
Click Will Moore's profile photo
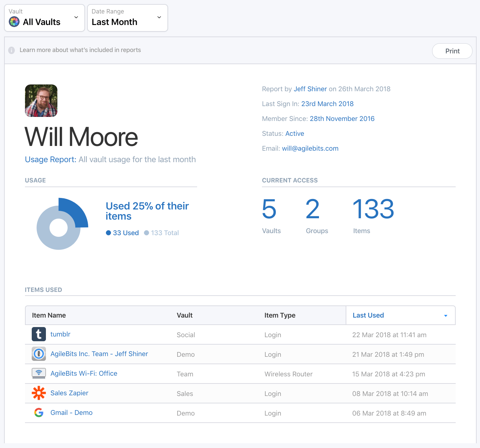pyautogui.click(x=41, y=101)
